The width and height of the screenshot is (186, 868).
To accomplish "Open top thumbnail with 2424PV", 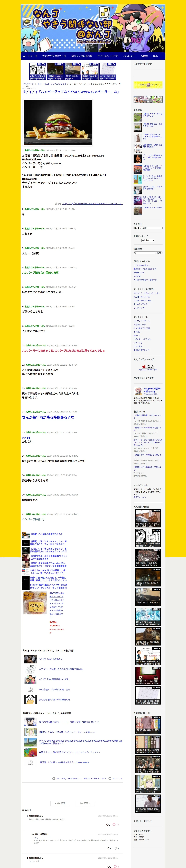I will [x=90, y=71].
